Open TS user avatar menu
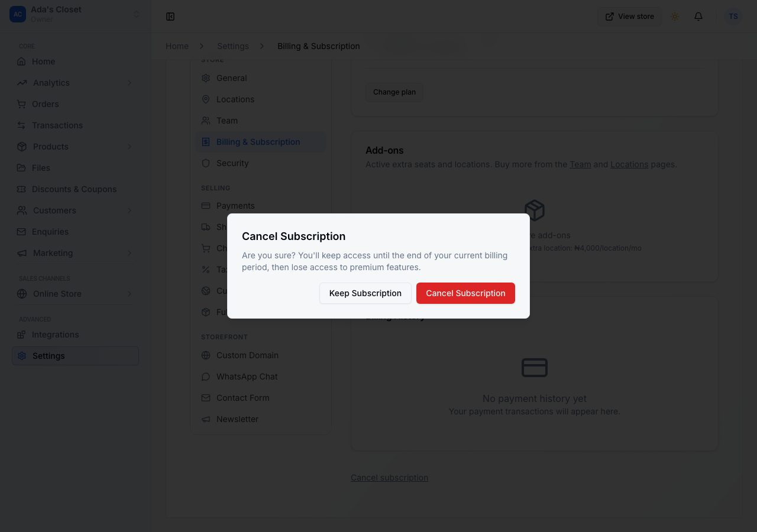 pos(733,17)
